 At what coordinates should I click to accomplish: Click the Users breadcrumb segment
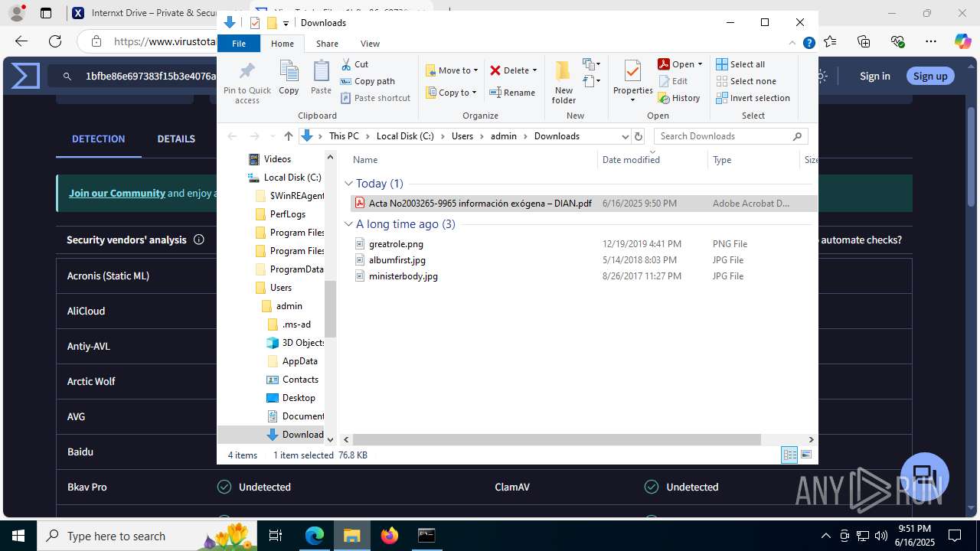coord(462,136)
